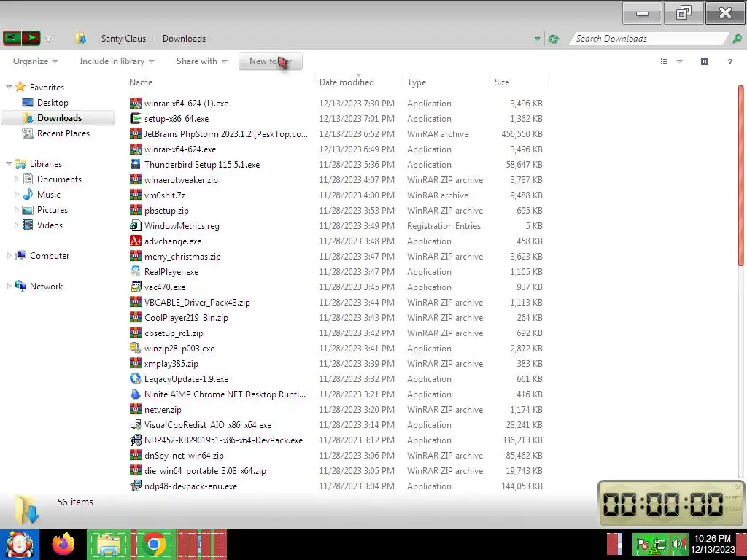Image resolution: width=747 pixels, height=560 pixels.
Task: Sort files by Name column
Action: pos(141,82)
